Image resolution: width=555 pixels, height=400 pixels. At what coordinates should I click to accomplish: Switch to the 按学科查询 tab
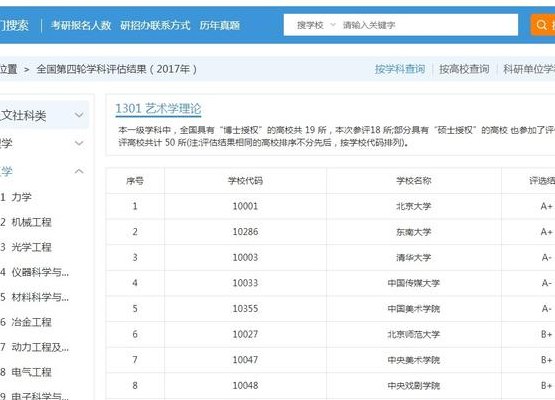[400, 69]
